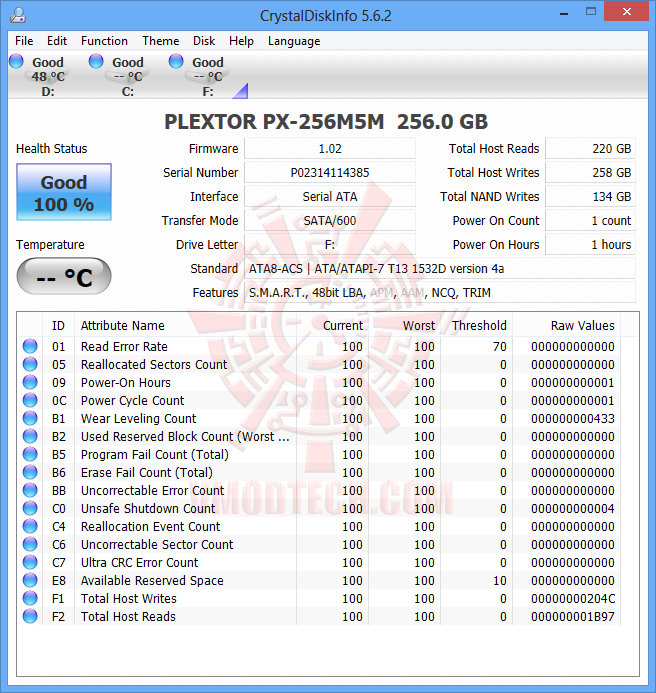The image size is (656, 693).
Task: Click the Good 100 % health status button
Action: point(64,192)
